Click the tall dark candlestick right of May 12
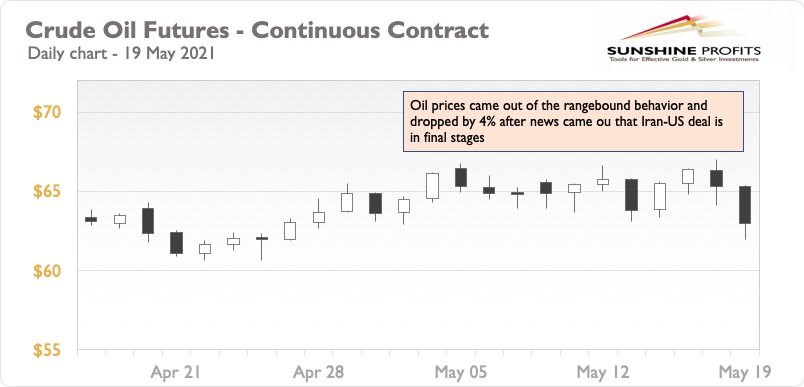This screenshot has width=804, height=387. click(x=631, y=195)
